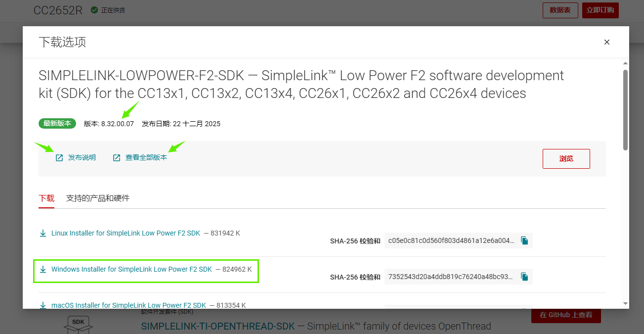Click the 831942 K Linux file size
644x334 pixels.
225,233
